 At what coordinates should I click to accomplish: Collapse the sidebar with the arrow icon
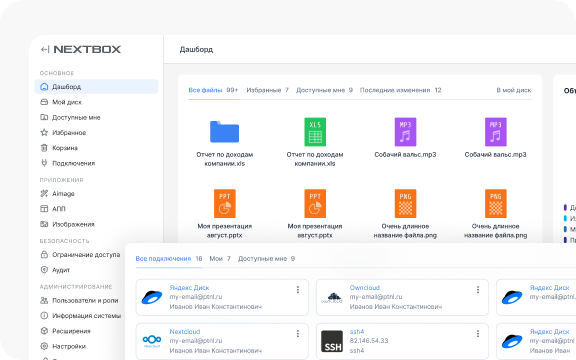click(x=44, y=49)
